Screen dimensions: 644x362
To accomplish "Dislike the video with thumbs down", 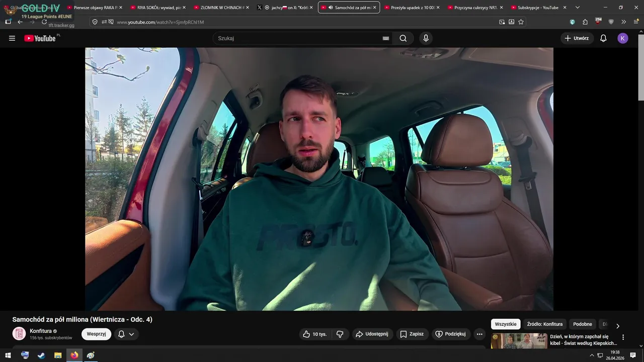I will [x=340, y=334].
